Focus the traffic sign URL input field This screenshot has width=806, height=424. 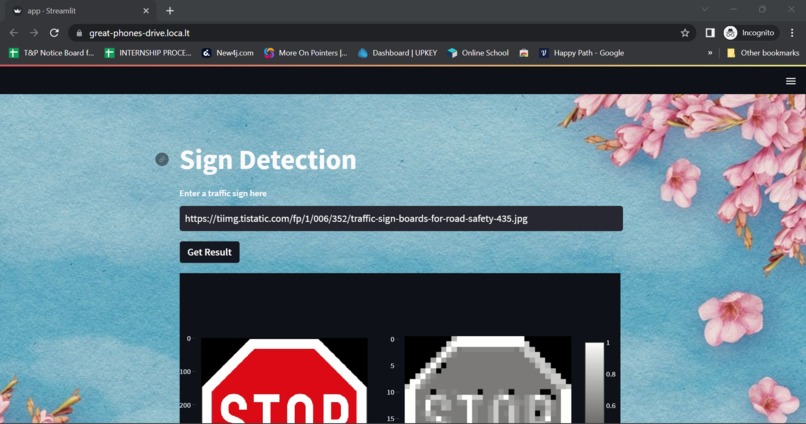click(401, 218)
